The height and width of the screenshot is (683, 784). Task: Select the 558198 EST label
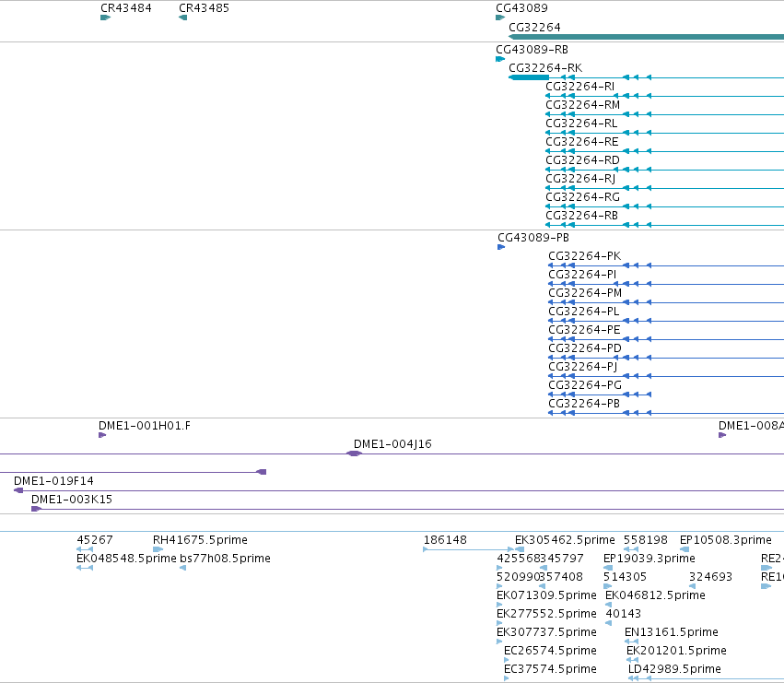coord(646,540)
